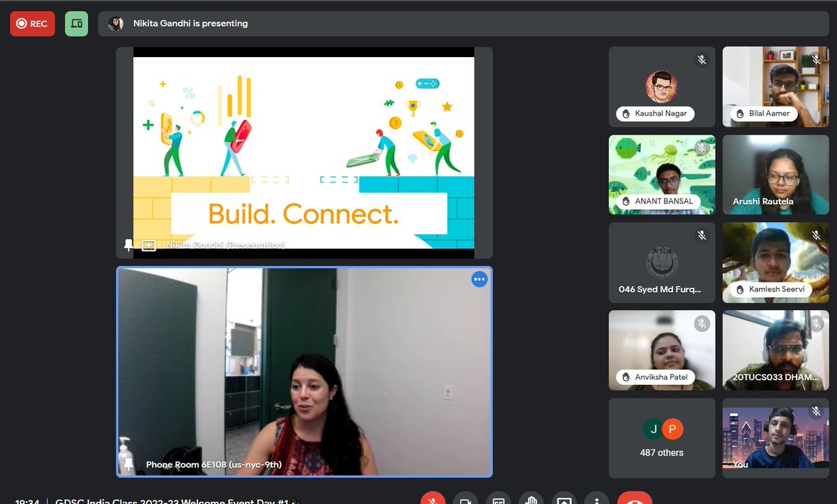The width and height of the screenshot is (837, 504).
Task: Select the Build. Connect. presentation slide
Action: 303,153
